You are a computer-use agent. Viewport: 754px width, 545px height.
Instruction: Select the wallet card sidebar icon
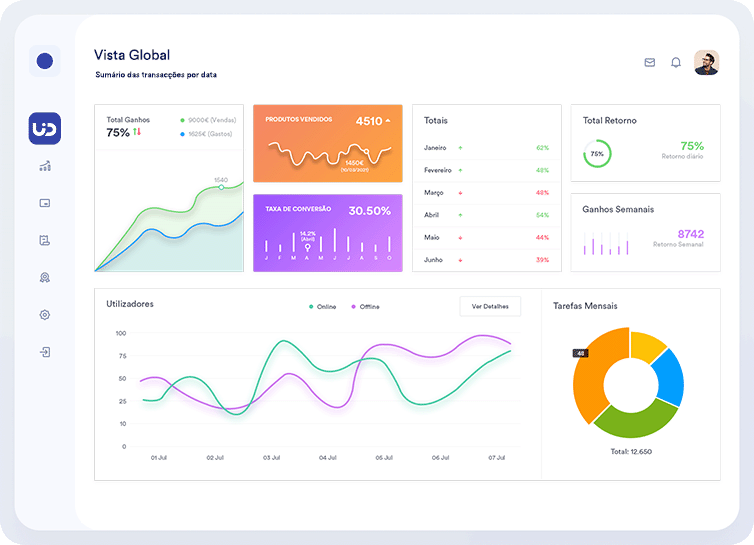point(45,203)
